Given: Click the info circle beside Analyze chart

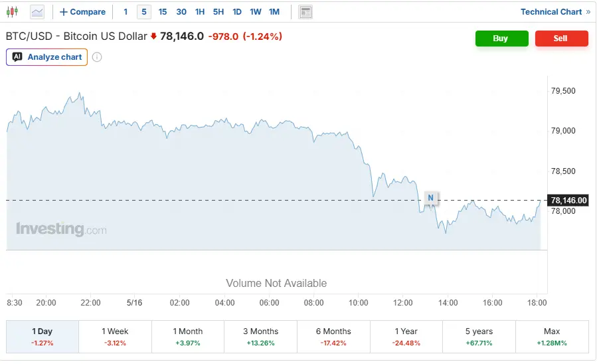Looking at the screenshot, I should pos(97,57).
